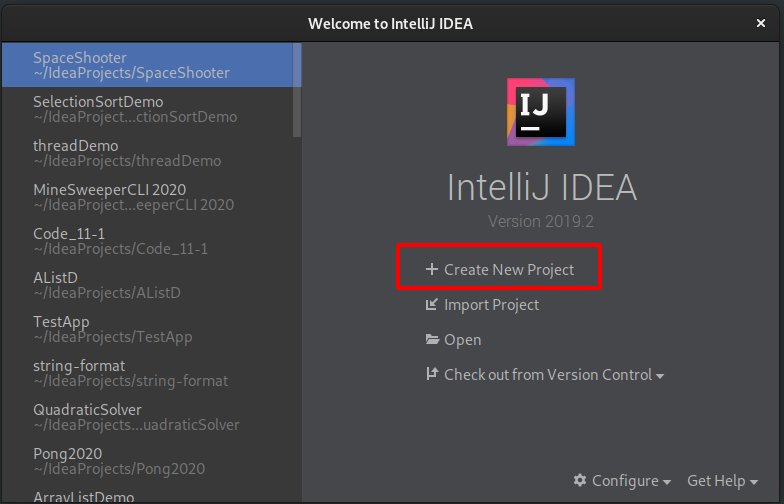The height and width of the screenshot is (504, 784).
Task: Select the Code_11-1 project
Action: click(x=148, y=241)
